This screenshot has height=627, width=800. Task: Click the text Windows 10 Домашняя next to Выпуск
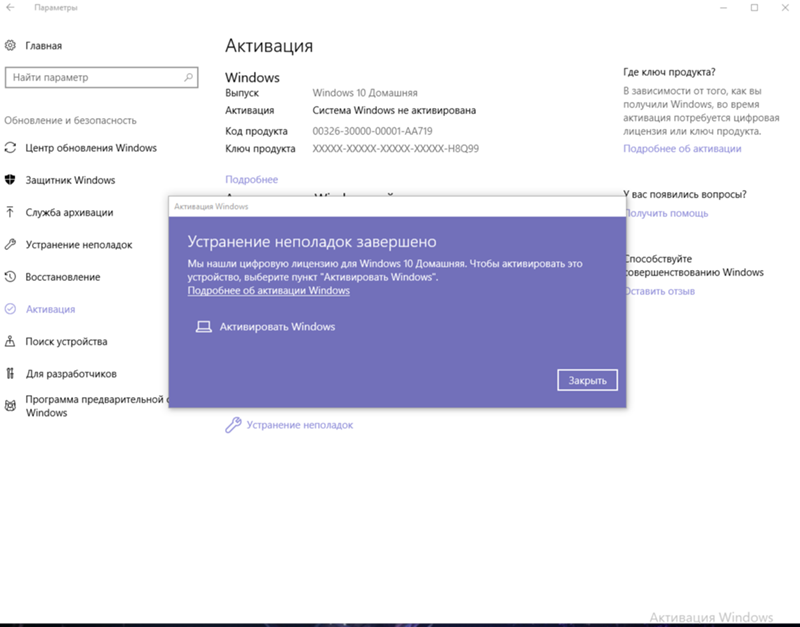coord(365,93)
